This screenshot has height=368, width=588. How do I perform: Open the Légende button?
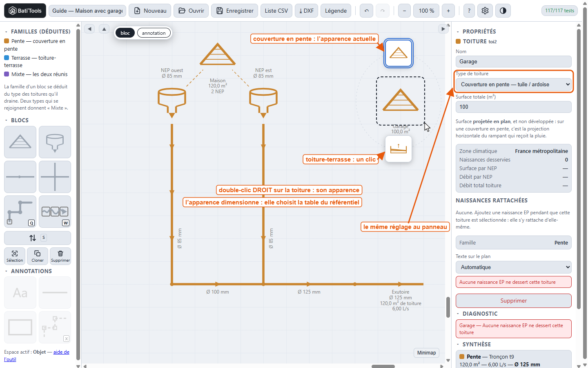click(x=336, y=11)
